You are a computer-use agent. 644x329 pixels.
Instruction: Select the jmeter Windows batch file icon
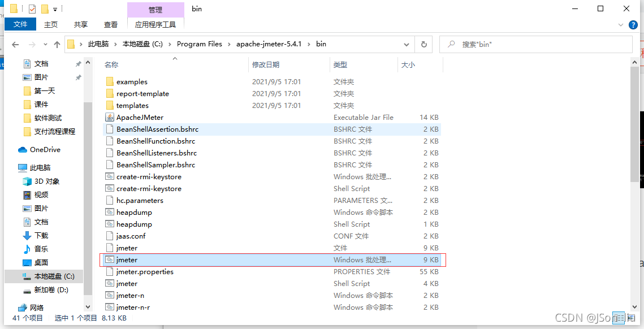click(x=110, y=260)
